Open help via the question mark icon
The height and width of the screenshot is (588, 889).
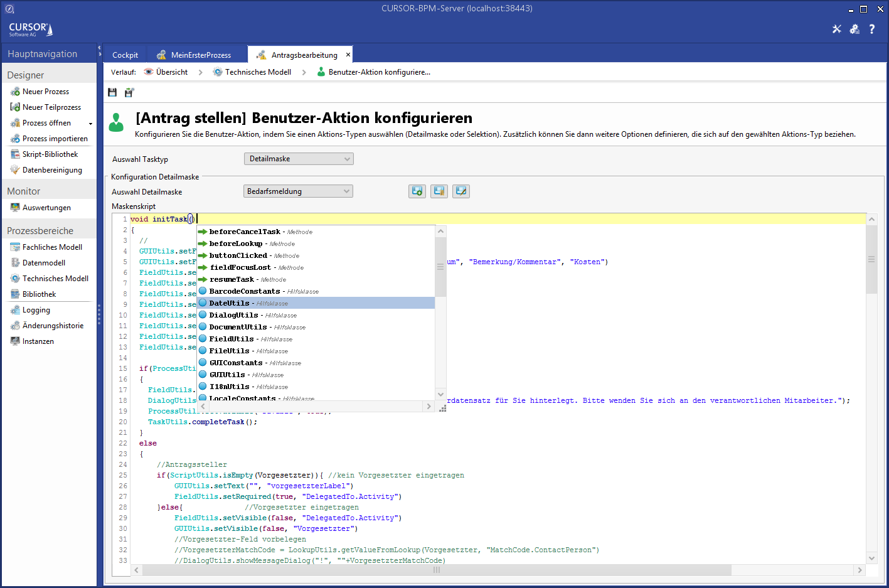click(871, 29)
